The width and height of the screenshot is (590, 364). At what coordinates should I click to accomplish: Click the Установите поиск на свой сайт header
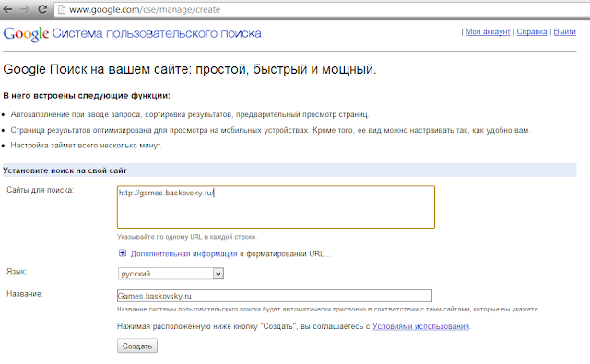coord(289,170)
